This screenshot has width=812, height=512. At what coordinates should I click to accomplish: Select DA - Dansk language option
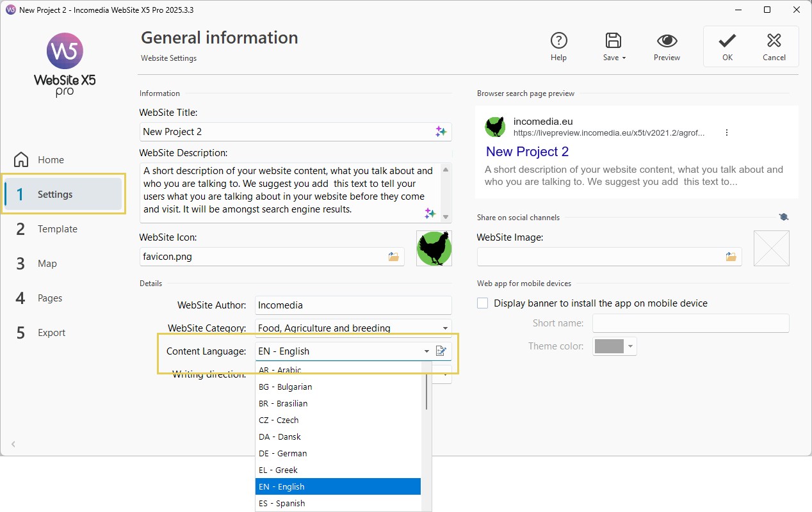[338, 436]
